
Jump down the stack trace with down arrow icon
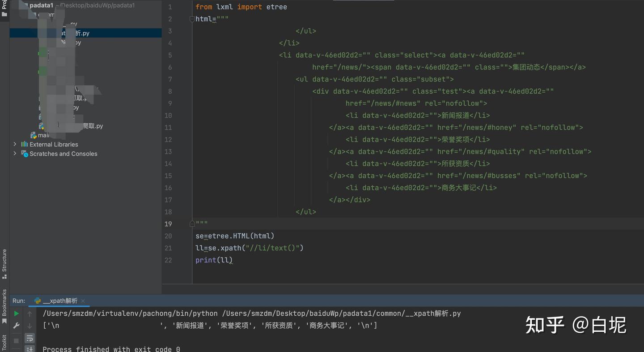click(30, 326)
